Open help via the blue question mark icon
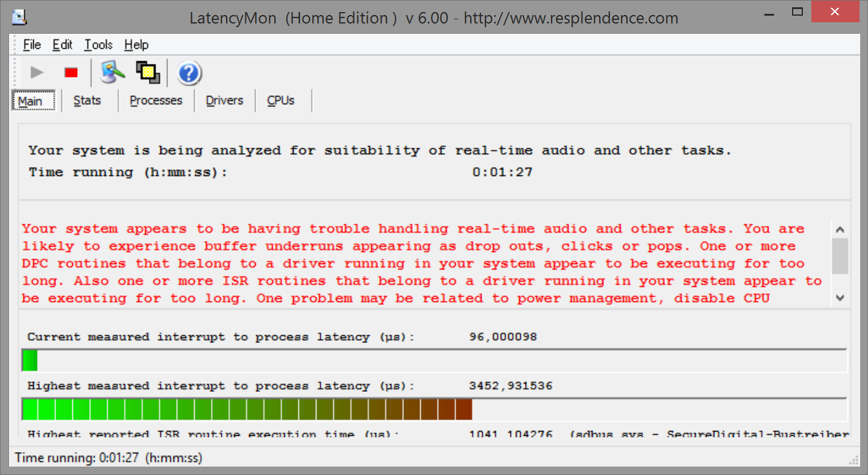Viewport: 868px width, 475px height. point(189,73)
